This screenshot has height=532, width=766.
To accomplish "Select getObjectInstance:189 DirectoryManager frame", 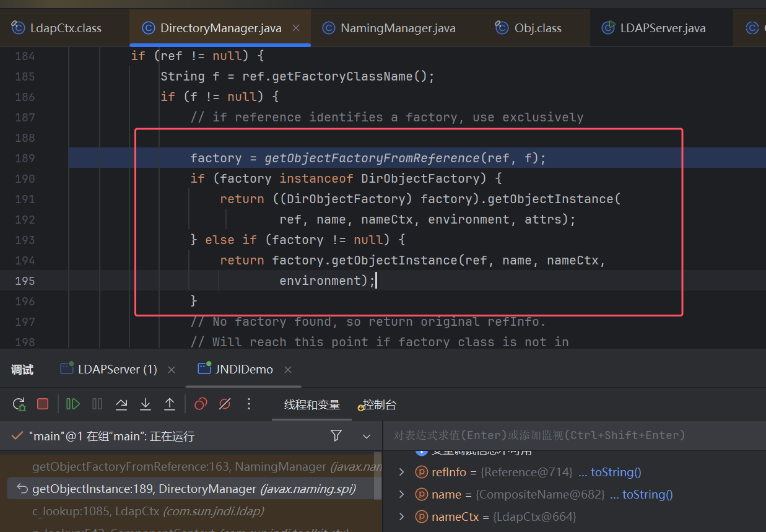I will 191,489.
